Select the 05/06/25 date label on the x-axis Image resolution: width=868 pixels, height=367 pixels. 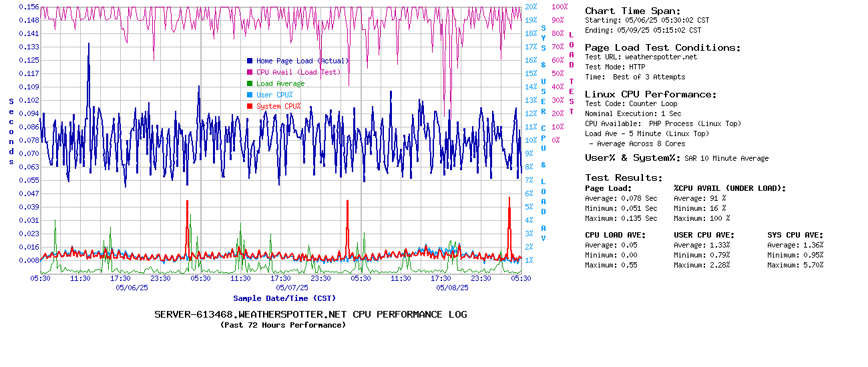[x=132, y=288]
